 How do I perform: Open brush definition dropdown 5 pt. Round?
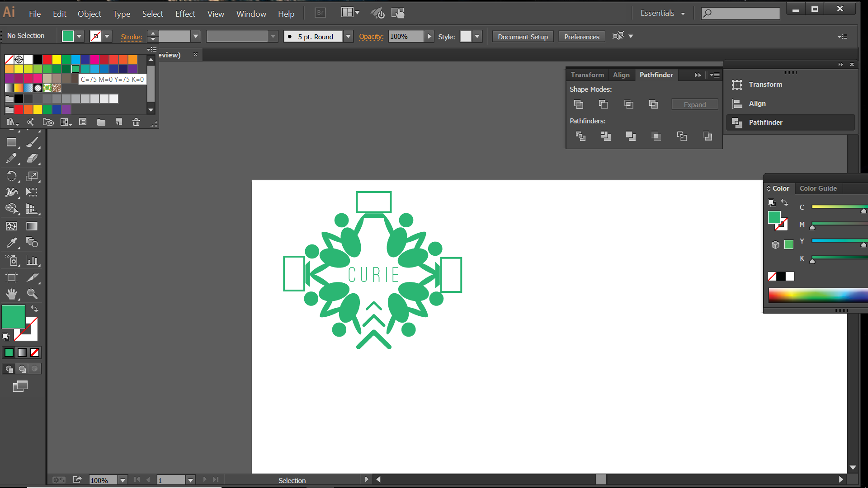(348, 37)
